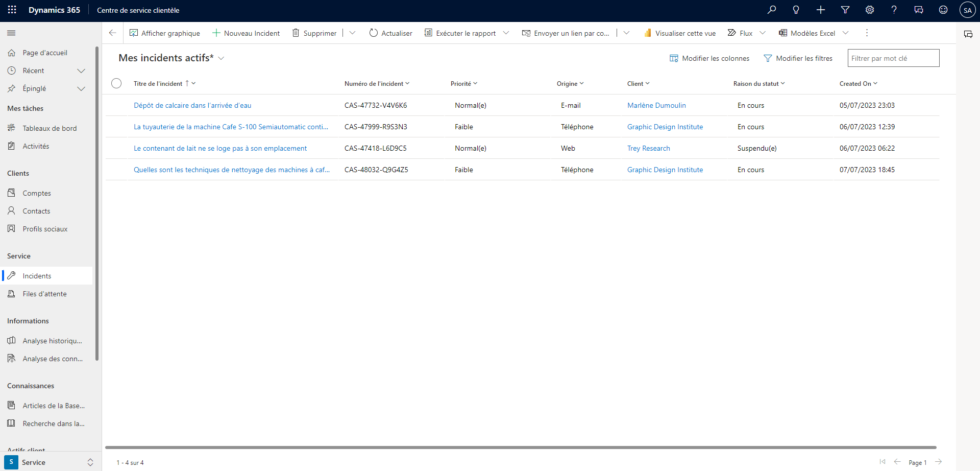
Task: Go to the first page icon
Action: point(883,462)
